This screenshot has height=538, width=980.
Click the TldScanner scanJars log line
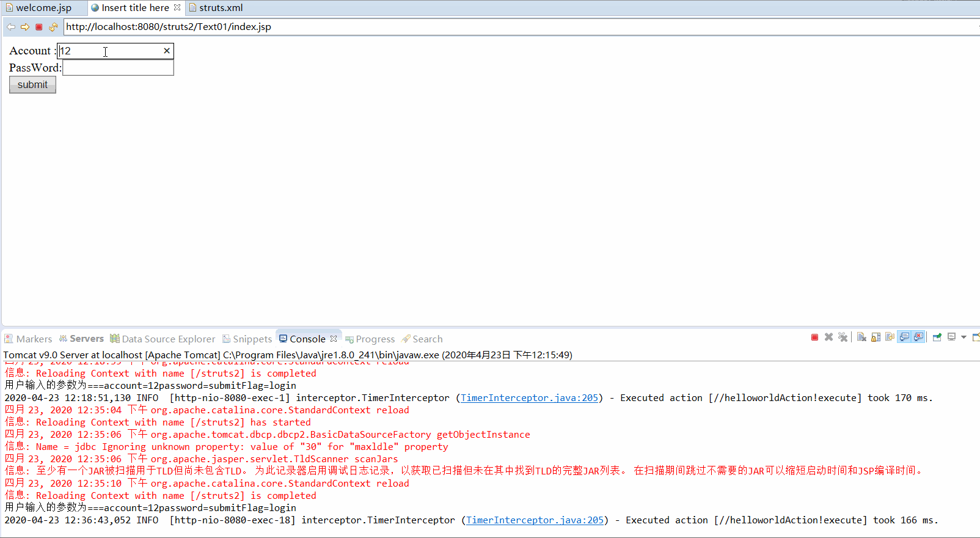coord(201,459)
